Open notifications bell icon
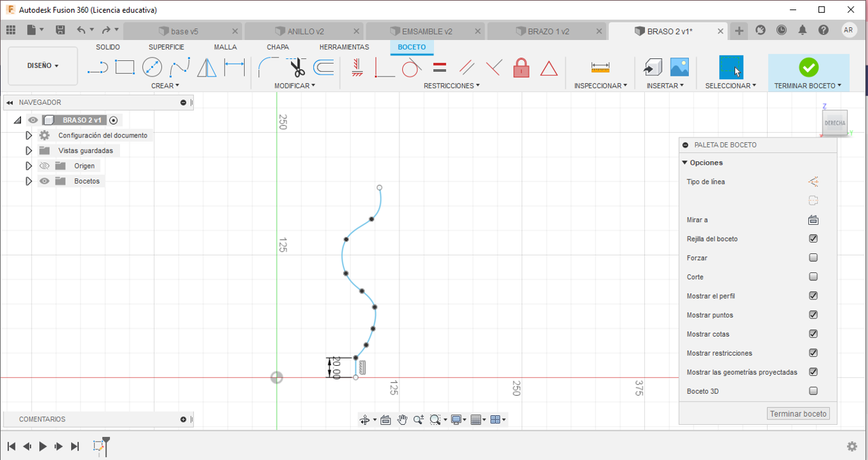Image resolution: width=868 pixels, height=460 pixels. [802, 30]
